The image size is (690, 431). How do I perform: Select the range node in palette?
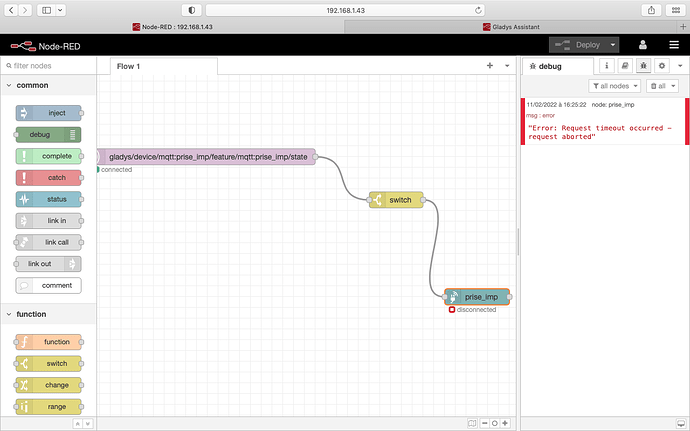tap(48, 406)
